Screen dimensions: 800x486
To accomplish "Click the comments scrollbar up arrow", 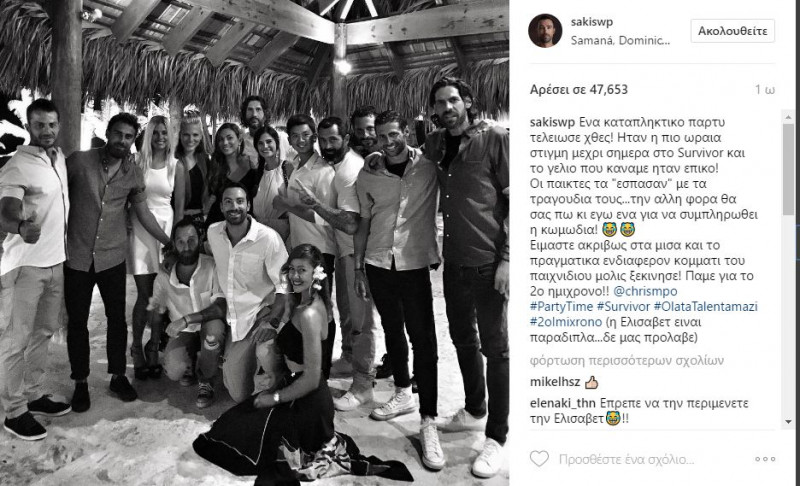I will pos(789,117).
